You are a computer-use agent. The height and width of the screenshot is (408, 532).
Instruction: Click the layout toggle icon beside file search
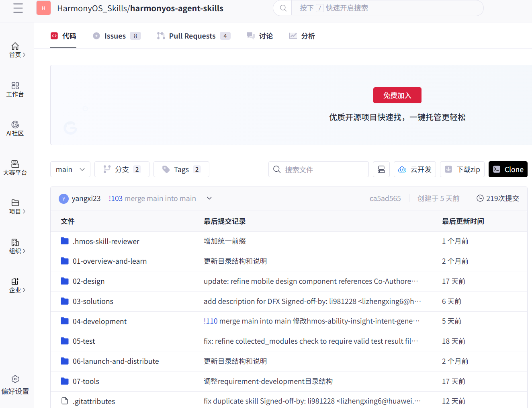[x=381, y=169]
